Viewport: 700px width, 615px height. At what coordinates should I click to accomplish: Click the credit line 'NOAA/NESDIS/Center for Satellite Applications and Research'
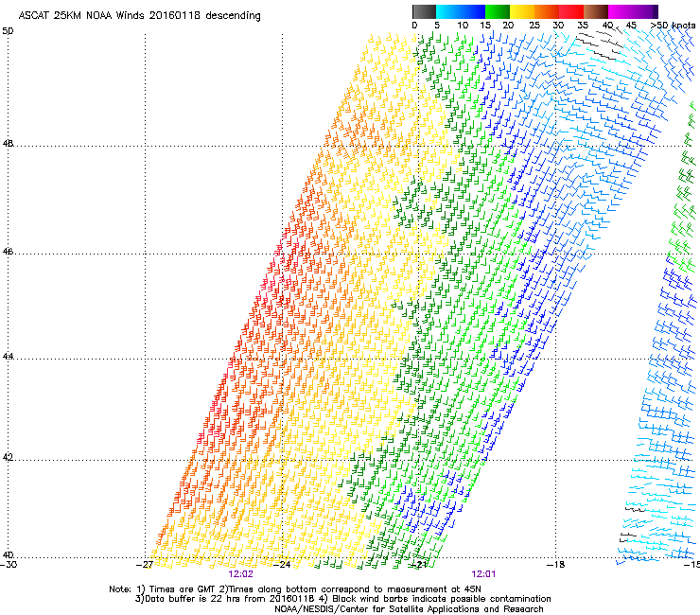(409, 609)
